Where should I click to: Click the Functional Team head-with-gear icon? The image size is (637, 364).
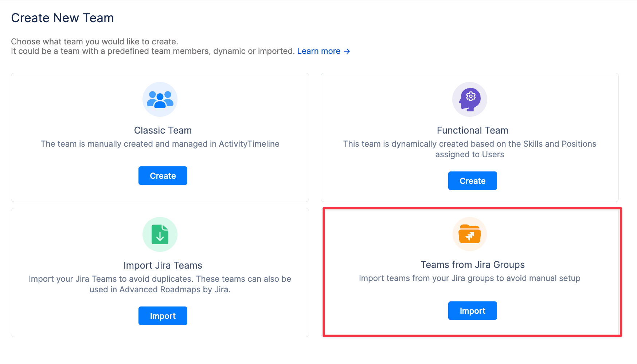click(470, 99)
